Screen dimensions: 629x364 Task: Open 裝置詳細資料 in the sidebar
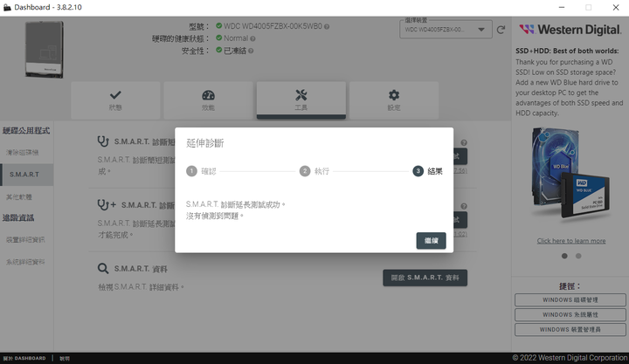[x=25, y=240]
